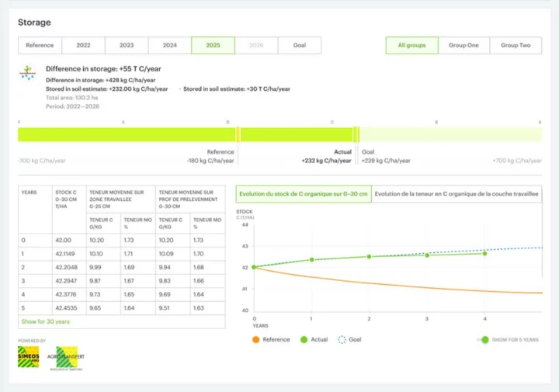Open the Reference tab
The width and height of the screenshot is (559, 392).
[x=40, y=46]
